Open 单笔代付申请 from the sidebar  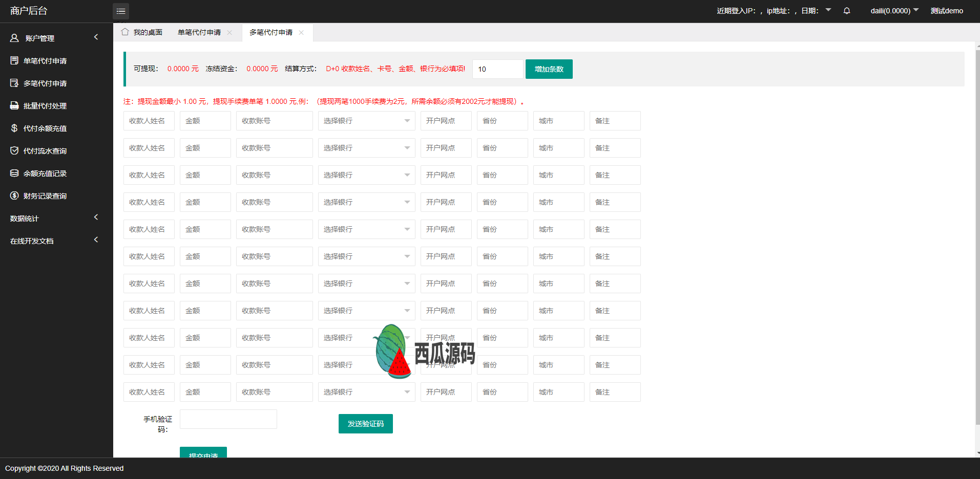56,60
